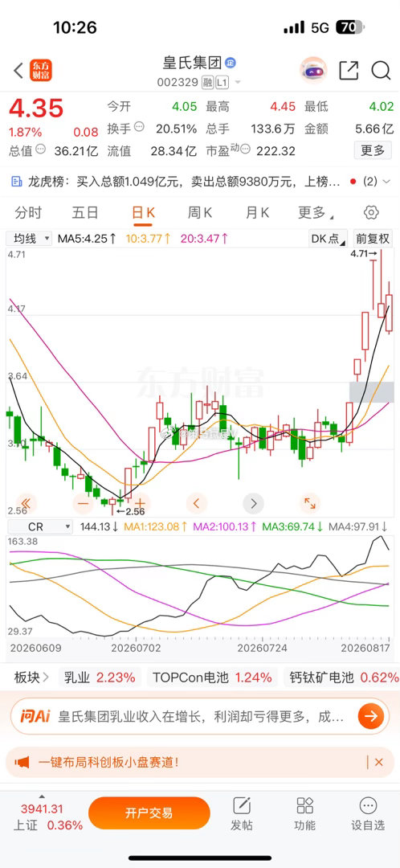This screenshot has width=400, height=868.
Task: Add stock via 设自选 icon
Action: [368, 813]
